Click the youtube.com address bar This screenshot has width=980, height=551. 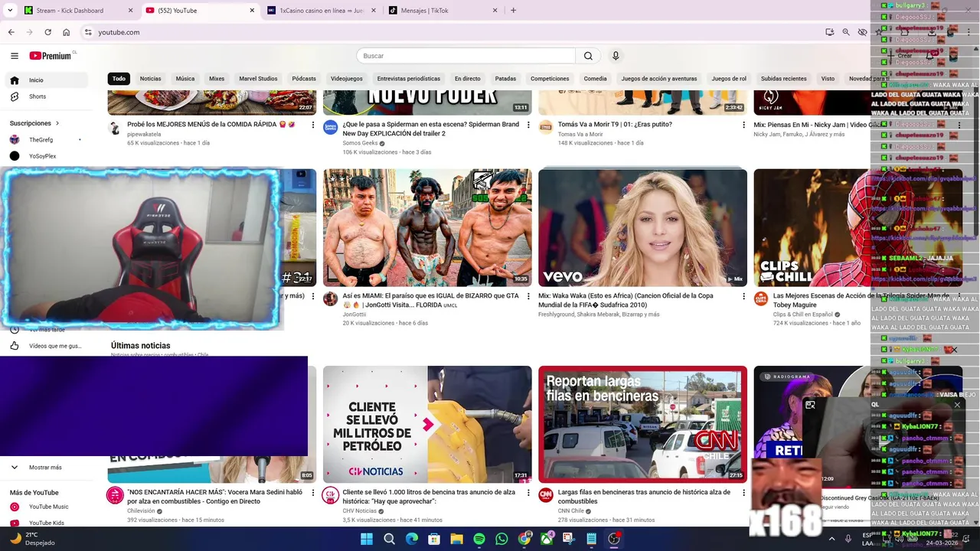452,32
